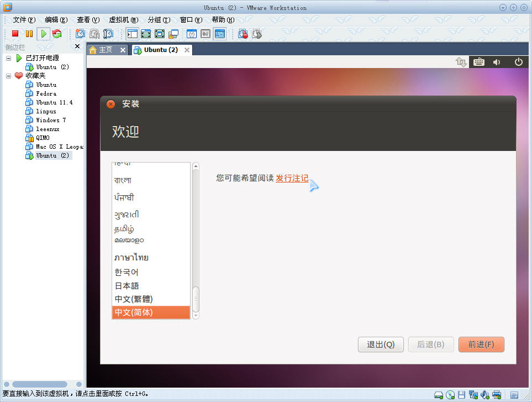
Task: Open the 查看(V) menu
Action: (x=88, y=20)
